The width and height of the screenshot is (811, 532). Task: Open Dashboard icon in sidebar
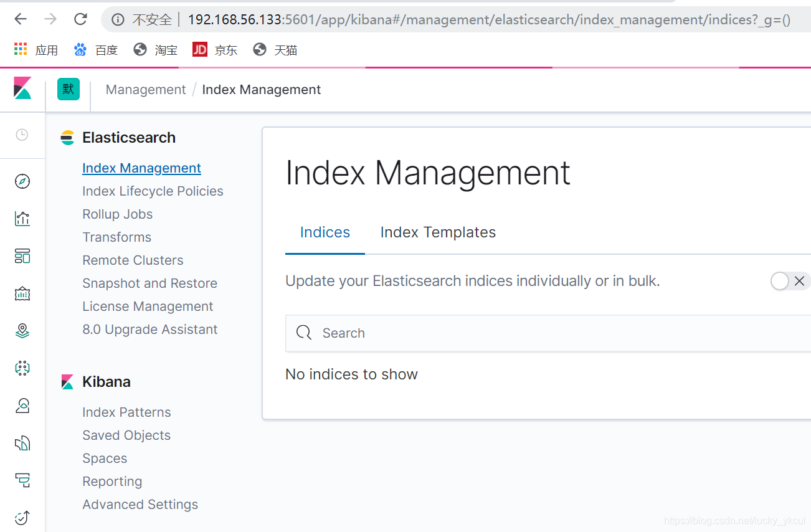click(x=22, y=256)
